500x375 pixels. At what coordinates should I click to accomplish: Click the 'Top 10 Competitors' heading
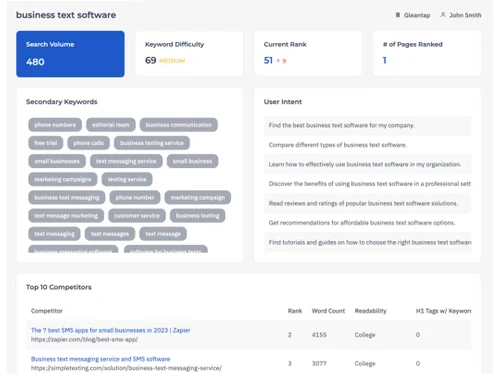point(59,287)
